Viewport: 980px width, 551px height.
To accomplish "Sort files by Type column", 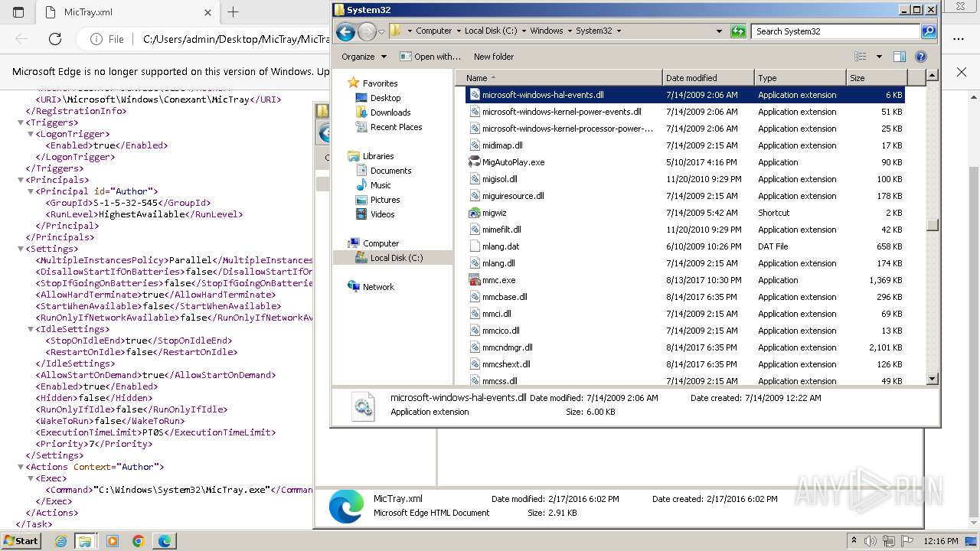I will tap(800, 78).
